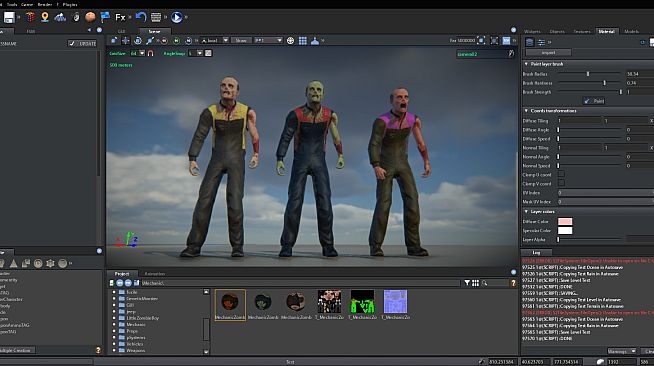654x366 pixels.
Task: Open the Warnings dropdown in Log panel
Action: pos(621,351)
